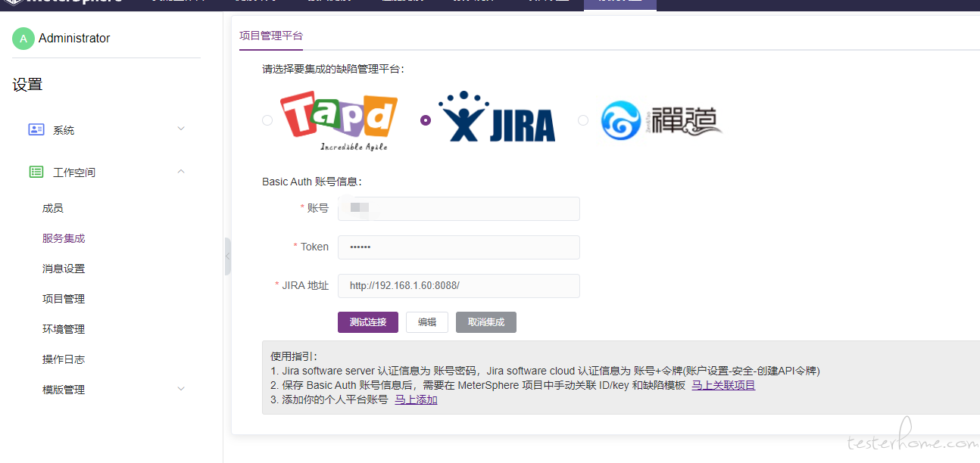Select the Tapd radio button
This screenshot has height=463, width=980.
point(267,120)
